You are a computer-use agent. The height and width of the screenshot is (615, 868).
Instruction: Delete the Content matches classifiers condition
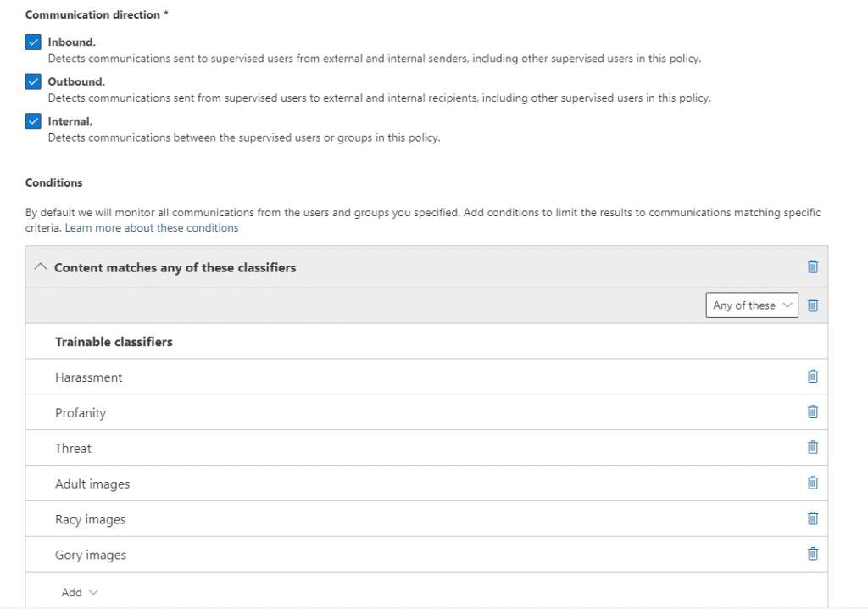pyautogui.click(x=812, y=266)
